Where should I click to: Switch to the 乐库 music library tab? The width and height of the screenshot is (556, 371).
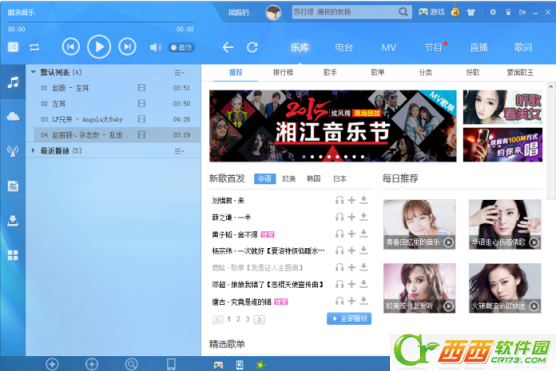[x=300, y=48]
